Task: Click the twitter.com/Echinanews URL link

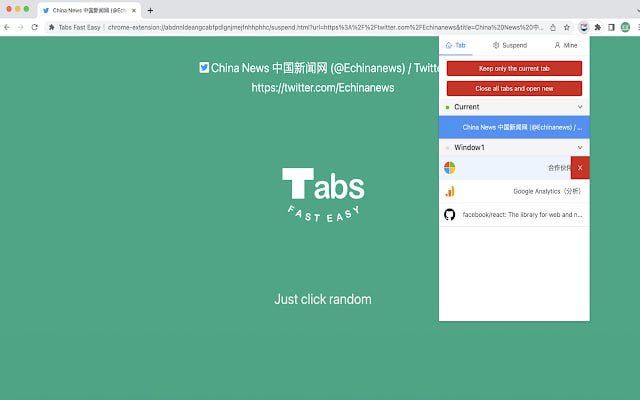Action: [322, 88]
